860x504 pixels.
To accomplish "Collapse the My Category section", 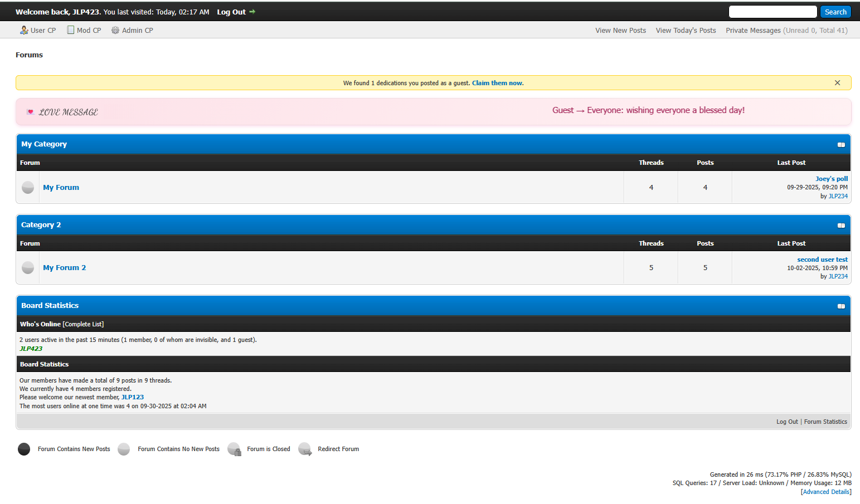I will (841, 145).
